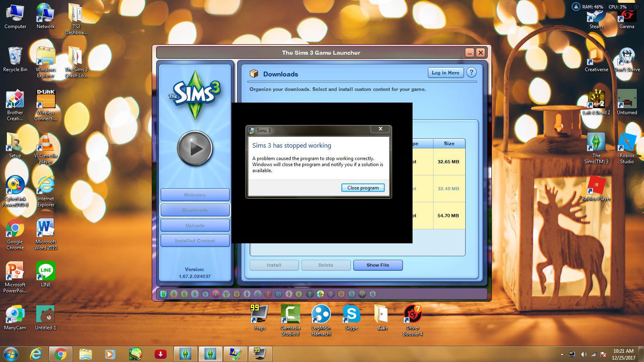This screenshot has width=644, height=362.
Task: Click the bright pink expansion pack icon
Action: click(x=216, y=294)
